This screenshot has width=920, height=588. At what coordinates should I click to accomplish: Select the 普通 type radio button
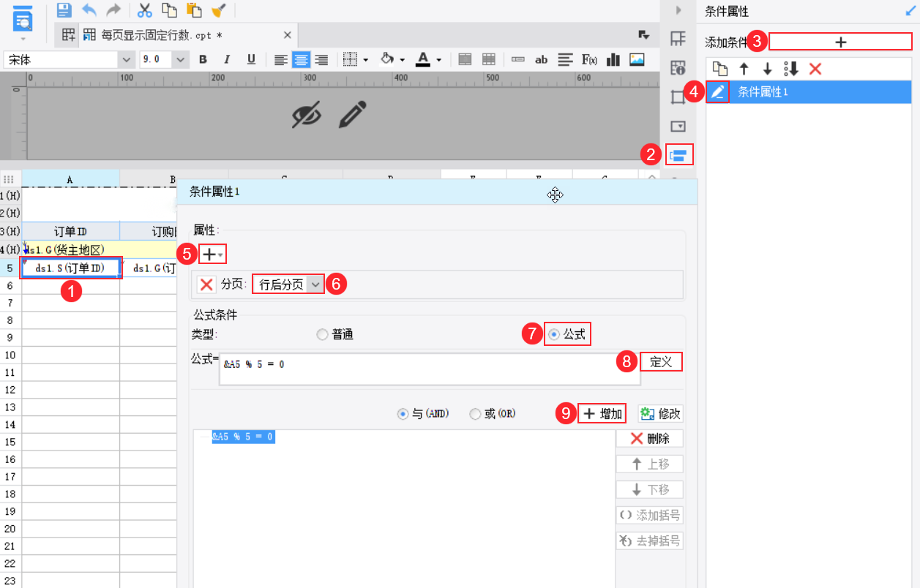tap(323, 334)
